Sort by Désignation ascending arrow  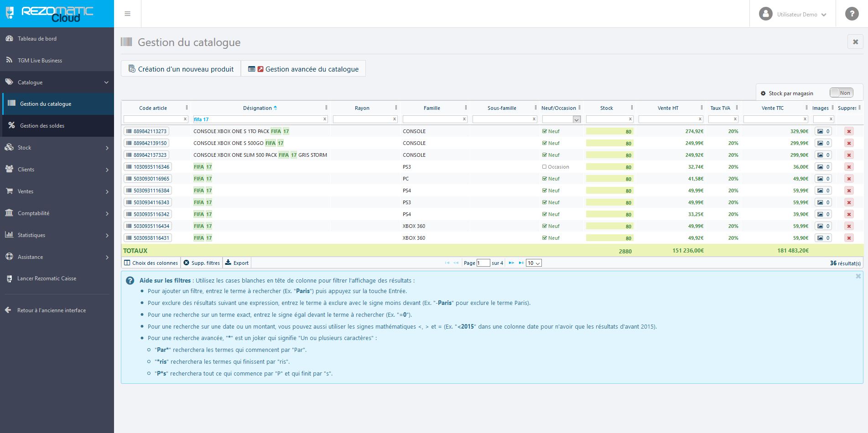275,108
